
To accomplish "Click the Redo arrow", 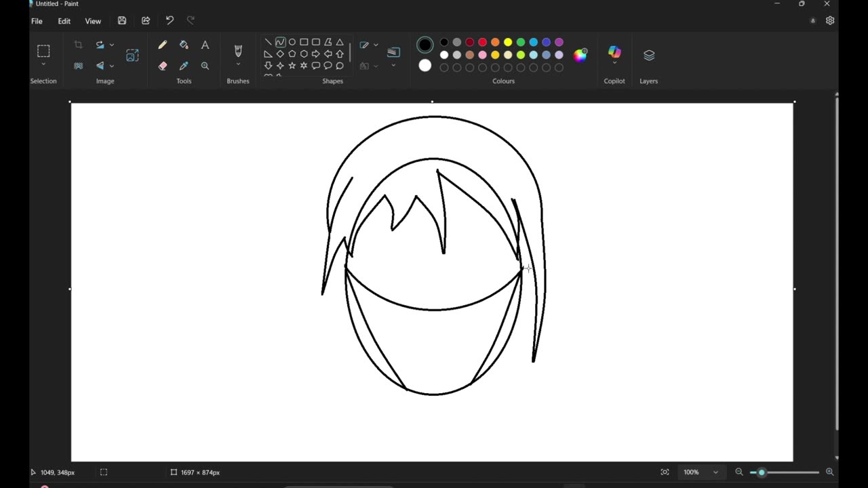I will coord(191,21).
